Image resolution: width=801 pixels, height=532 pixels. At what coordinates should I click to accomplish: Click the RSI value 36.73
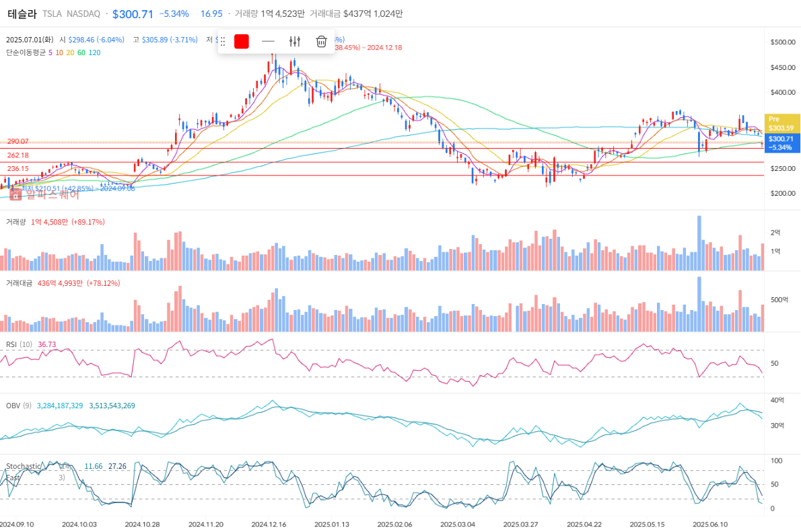coord(47,344)
